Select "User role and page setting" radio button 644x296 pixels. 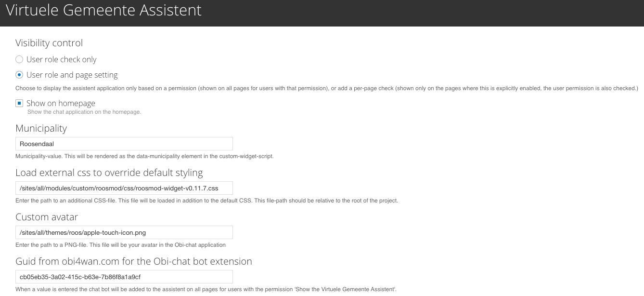[x=19, y=75]
